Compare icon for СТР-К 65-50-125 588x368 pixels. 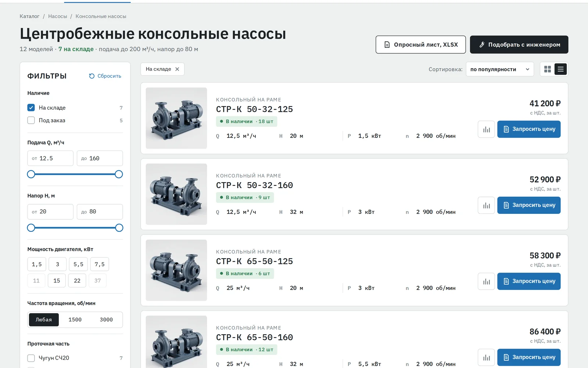coord(486,281)
